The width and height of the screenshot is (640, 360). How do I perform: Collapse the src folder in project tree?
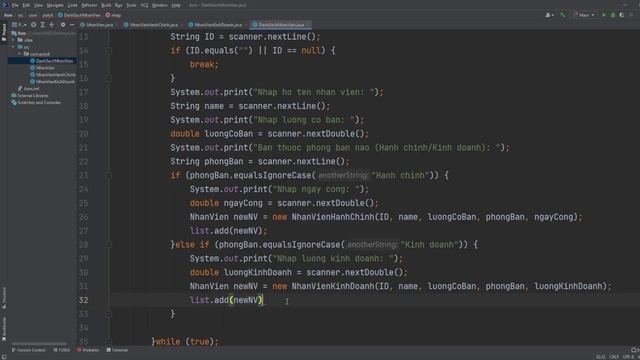click(x=13, y=47)
